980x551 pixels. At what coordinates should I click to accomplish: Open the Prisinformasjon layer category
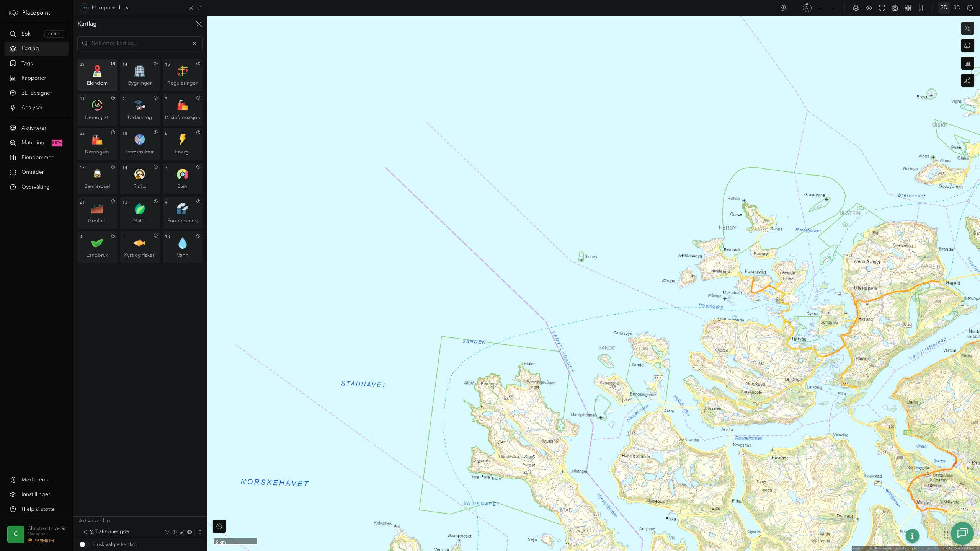point(182,109)
